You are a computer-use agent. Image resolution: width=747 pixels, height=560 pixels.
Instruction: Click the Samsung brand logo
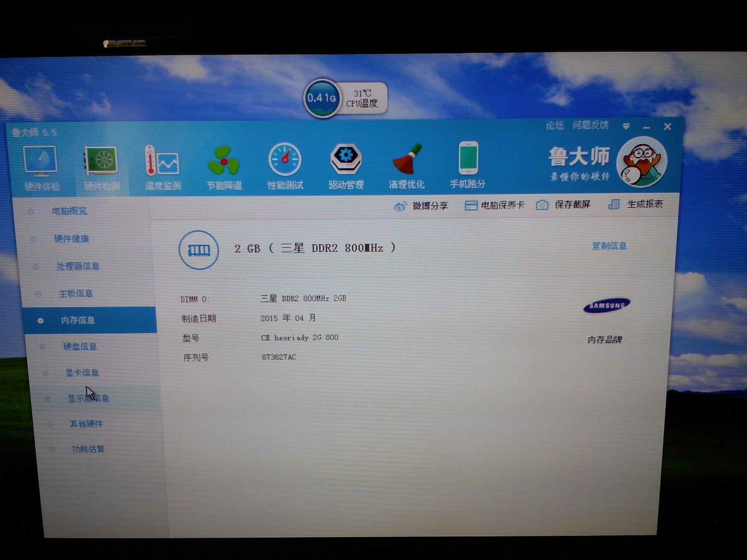(607, 306)
